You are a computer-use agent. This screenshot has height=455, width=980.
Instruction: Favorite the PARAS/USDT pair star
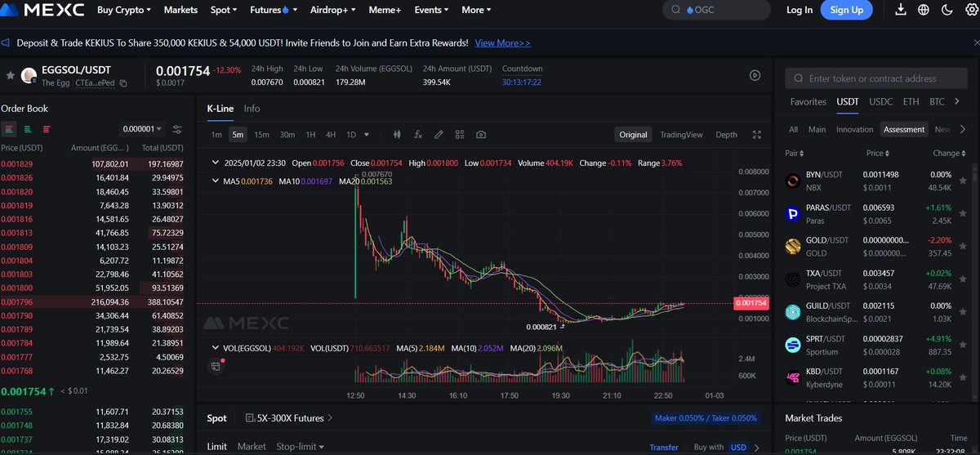(963, 214)
